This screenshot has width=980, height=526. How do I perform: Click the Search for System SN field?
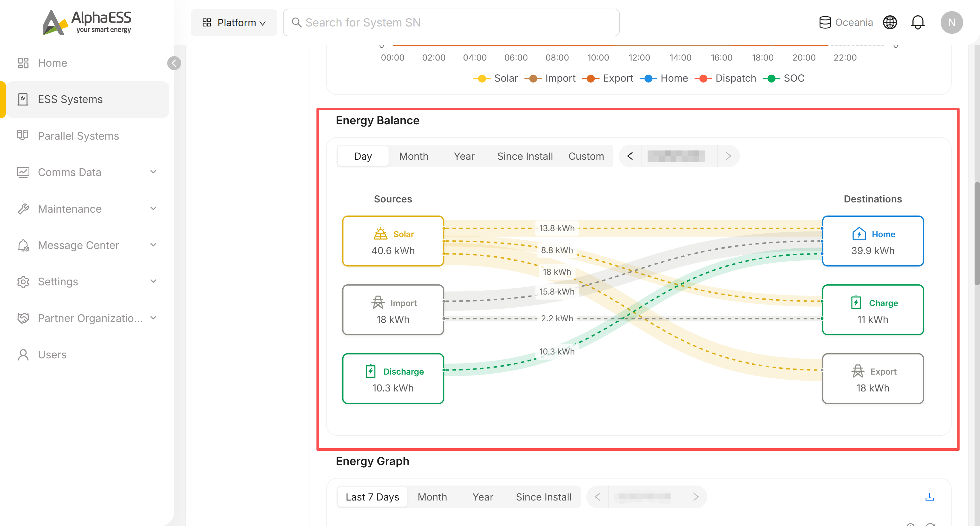(451, 22)
